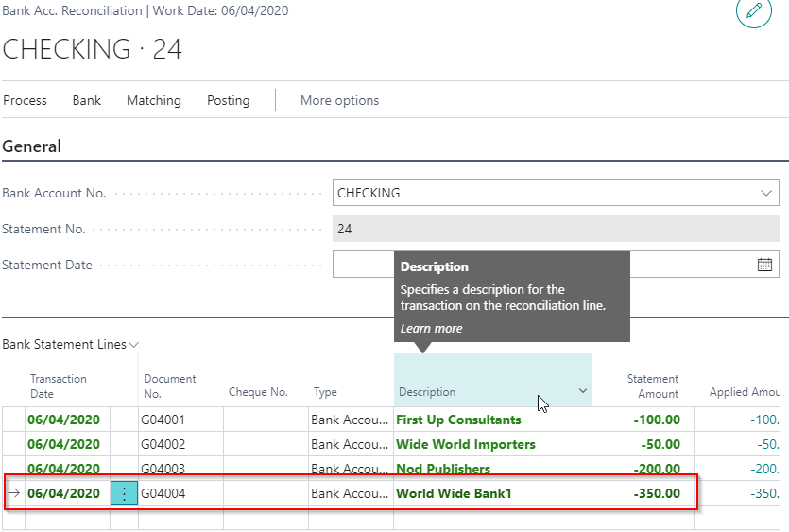Open the Posting menu
The width and height of the screenshot is (789, 532).
(229, 100)
